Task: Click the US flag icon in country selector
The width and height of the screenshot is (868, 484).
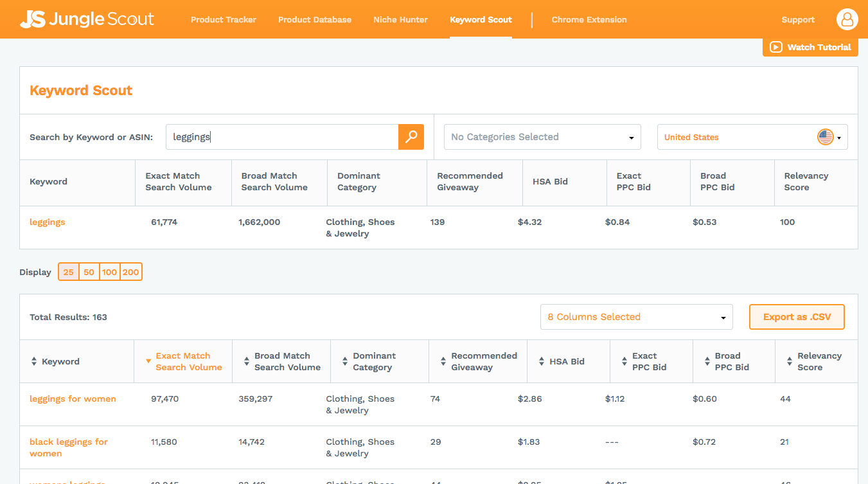Action: (826, 137)
